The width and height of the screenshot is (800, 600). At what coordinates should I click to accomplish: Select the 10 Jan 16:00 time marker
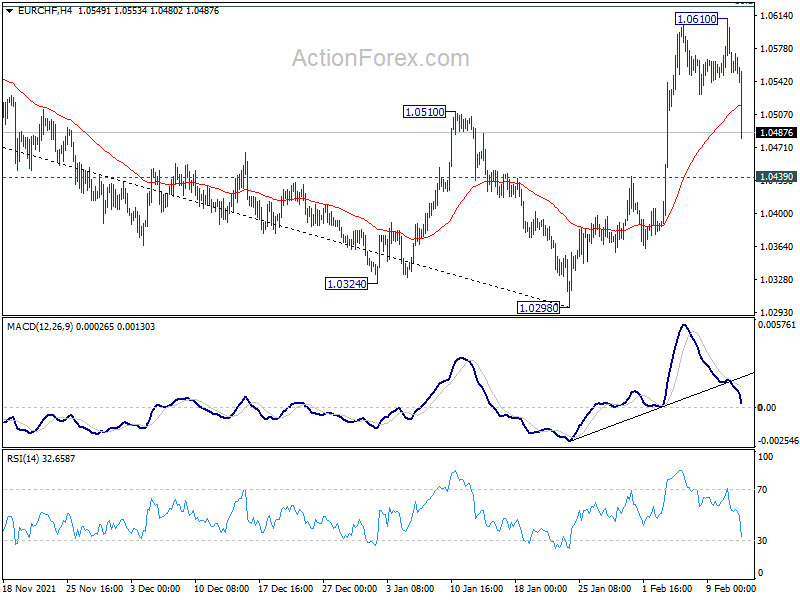pos(477,588)
